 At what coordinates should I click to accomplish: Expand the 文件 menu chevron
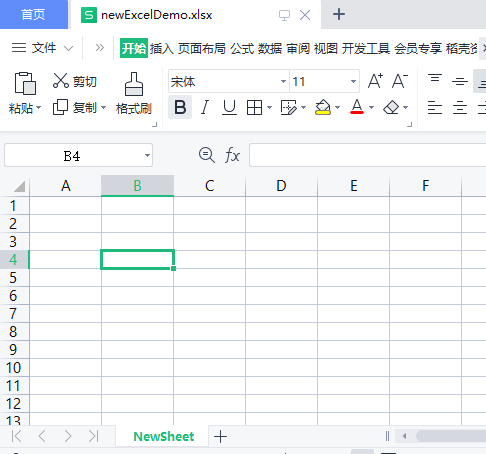pos(68,48)
